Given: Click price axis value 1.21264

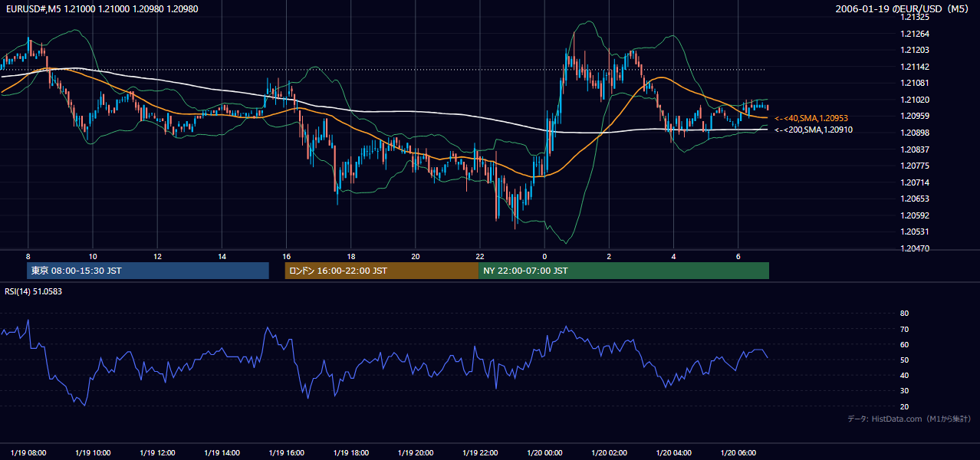Looking at the screenshot, I should [x=916, y=34].
